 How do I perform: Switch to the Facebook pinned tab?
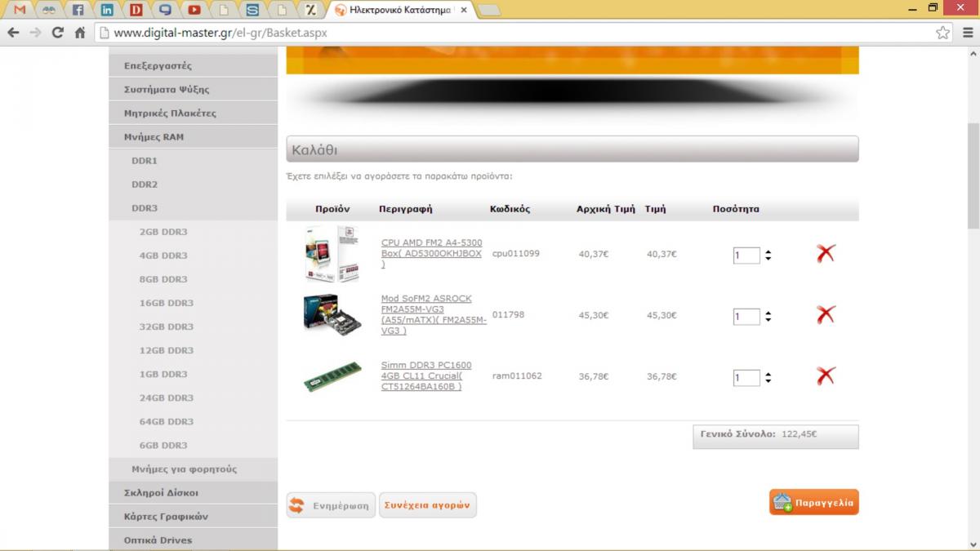point(78,11)
